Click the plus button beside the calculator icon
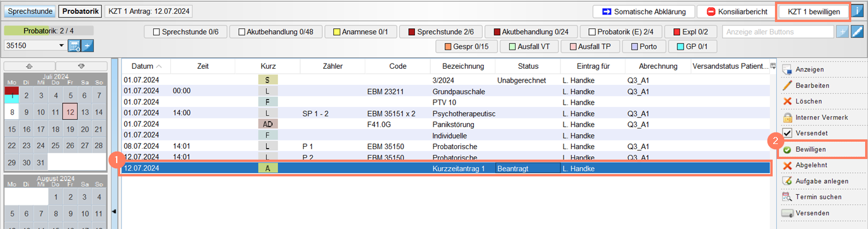The width and height of the screenshot is (868, 229). click(87, 46)
